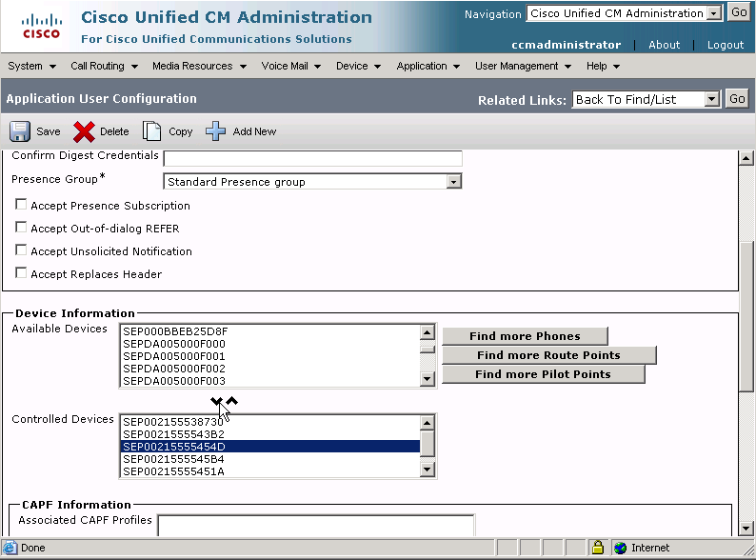The image size is (756, 560).
Task: Toggle Accept Unsolicited Notification checkbox
Action: click(x=21, y=250)
